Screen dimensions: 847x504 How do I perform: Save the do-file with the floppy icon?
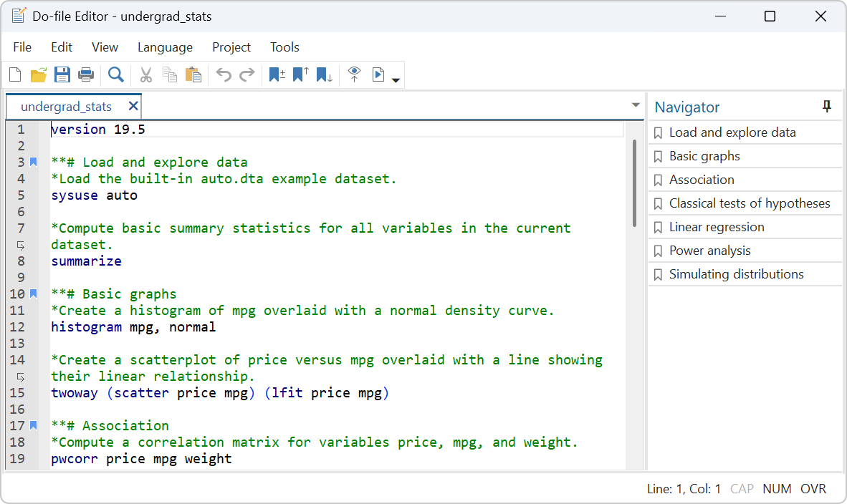pyautogui.click(x=62, y=74)
